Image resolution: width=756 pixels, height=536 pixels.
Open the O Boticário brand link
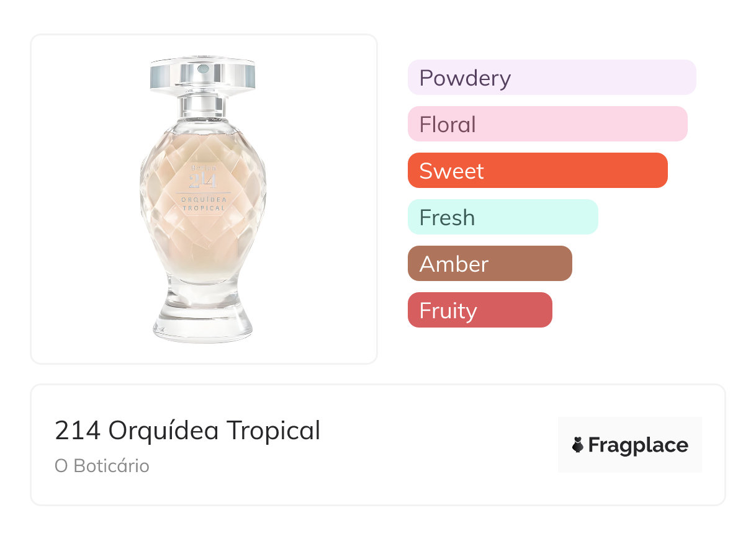coord(102,466)
